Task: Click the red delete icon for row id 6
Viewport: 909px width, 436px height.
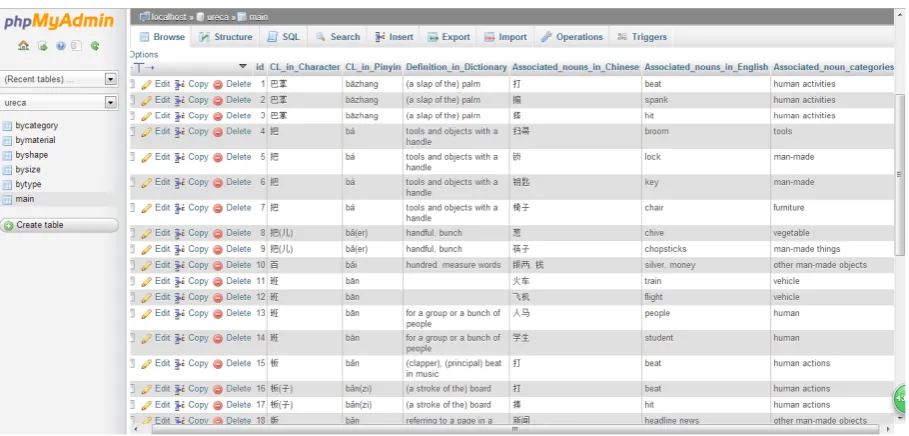Action: click(218, 183)
